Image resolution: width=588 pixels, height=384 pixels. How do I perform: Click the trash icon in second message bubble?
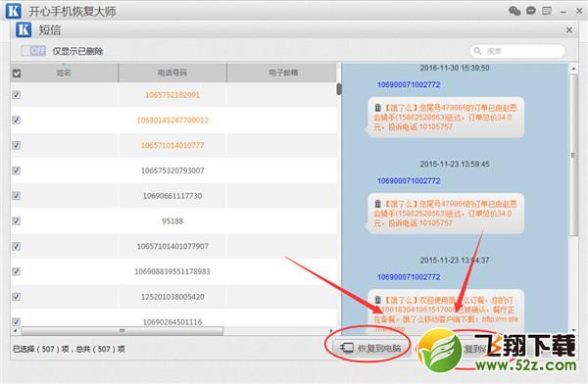377,204
